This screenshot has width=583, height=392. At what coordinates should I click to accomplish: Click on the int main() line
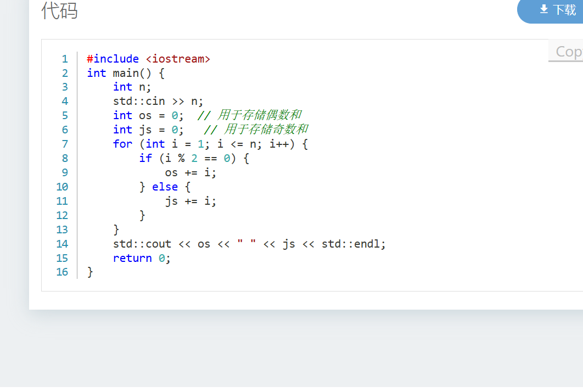click(x=126, y=73)
